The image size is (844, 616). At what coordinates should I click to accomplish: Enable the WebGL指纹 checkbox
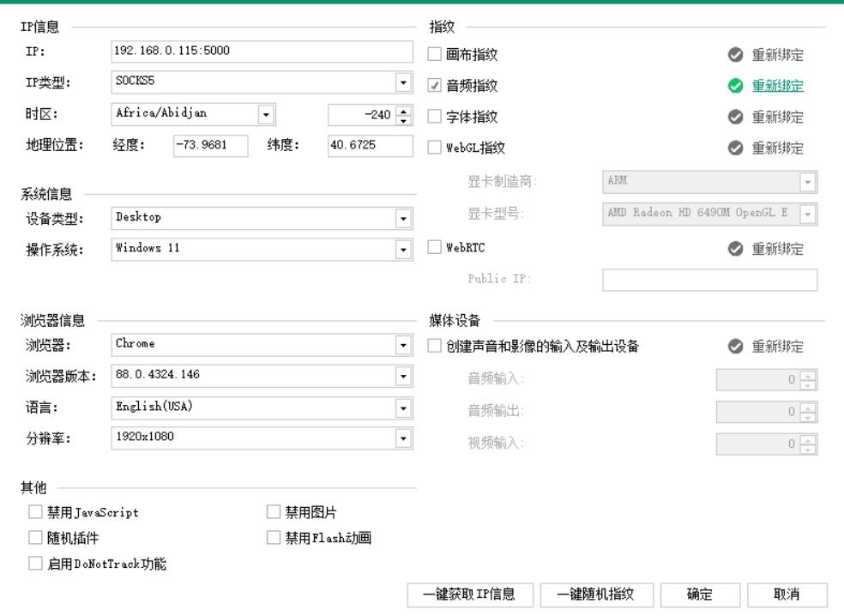pos(434,148)
